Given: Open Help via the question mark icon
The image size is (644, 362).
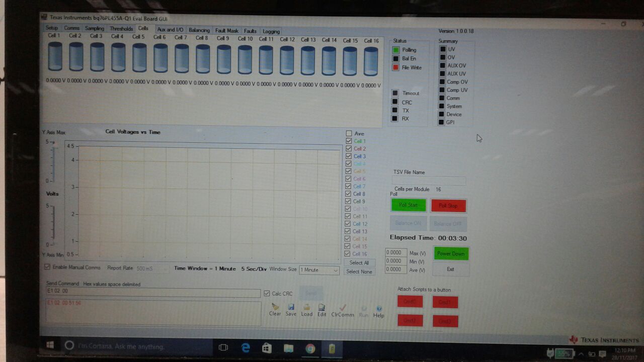Looking at the screenshot, I should (379, 309).
